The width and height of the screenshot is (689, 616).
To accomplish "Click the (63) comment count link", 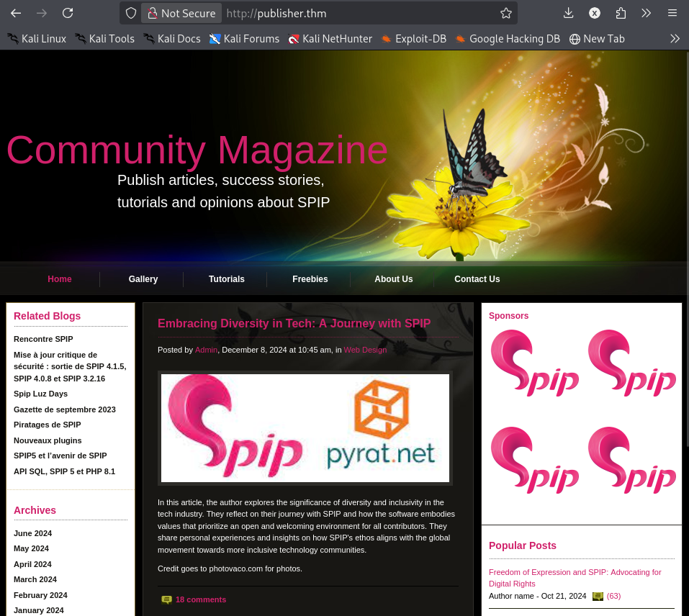I will [613, 597].
